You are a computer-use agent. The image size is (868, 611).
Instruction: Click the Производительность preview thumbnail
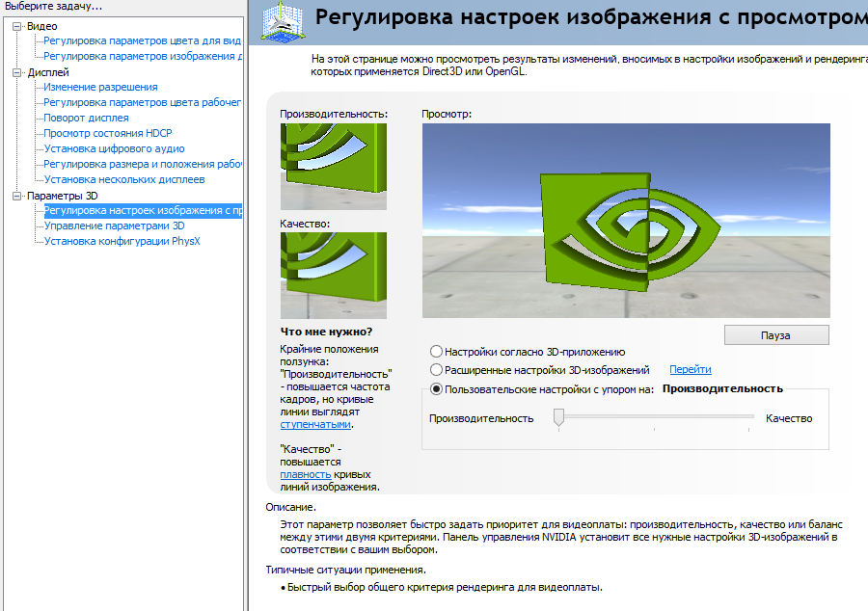click(x=334, y=167)
